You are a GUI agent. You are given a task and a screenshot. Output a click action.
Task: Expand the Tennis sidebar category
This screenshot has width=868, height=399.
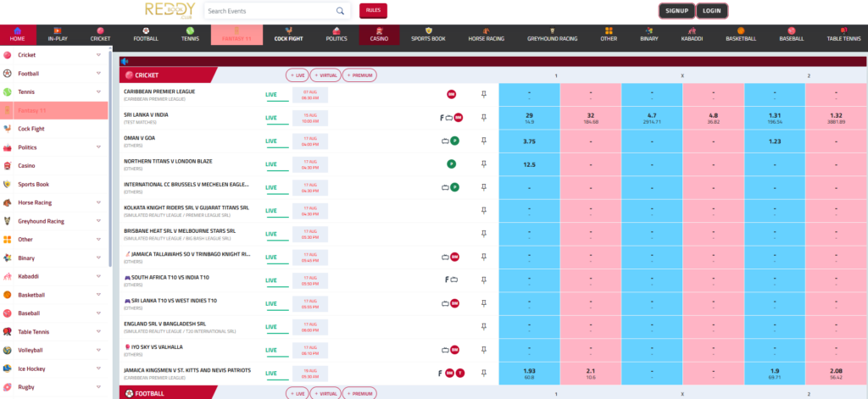tap(98, 91)
